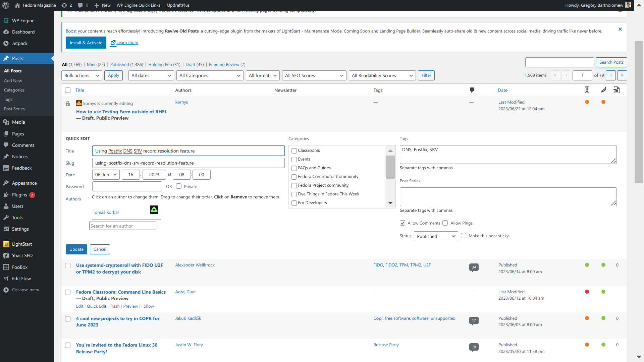Sort by the comments bubble column header
Viewport: 644px width, 362px height.
(x=472, y=90)
